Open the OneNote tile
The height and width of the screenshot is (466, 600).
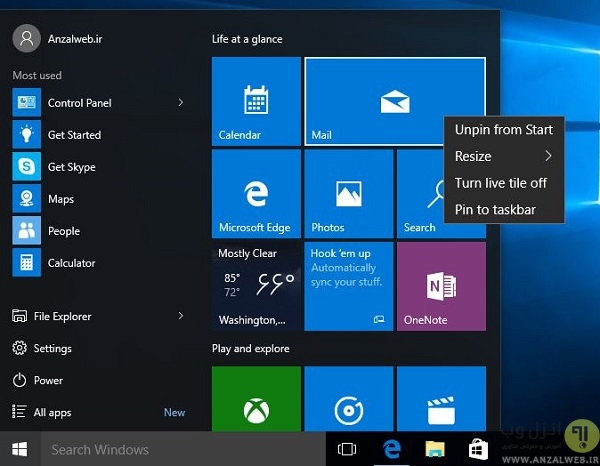point(441,286)
